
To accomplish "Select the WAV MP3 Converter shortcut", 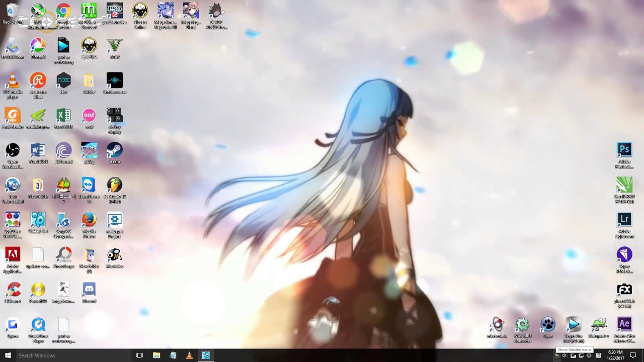I will pyautogui.click(x=522, y=329).
